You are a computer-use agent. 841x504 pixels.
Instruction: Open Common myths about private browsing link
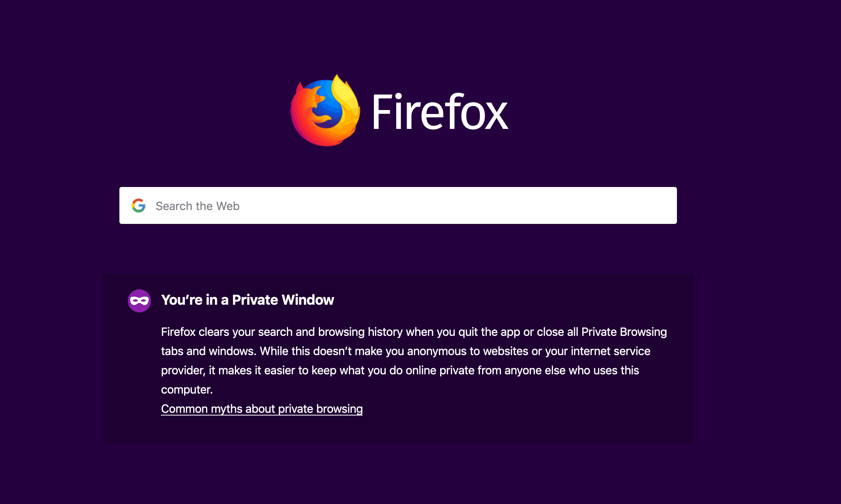pos(262,409)
